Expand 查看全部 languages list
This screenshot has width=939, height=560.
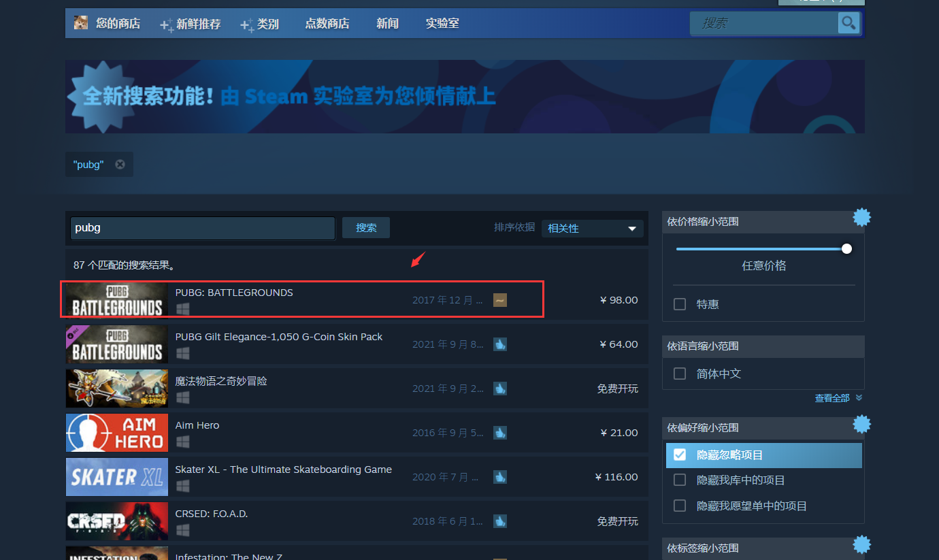pyautogui.click(x=838, y=398)
